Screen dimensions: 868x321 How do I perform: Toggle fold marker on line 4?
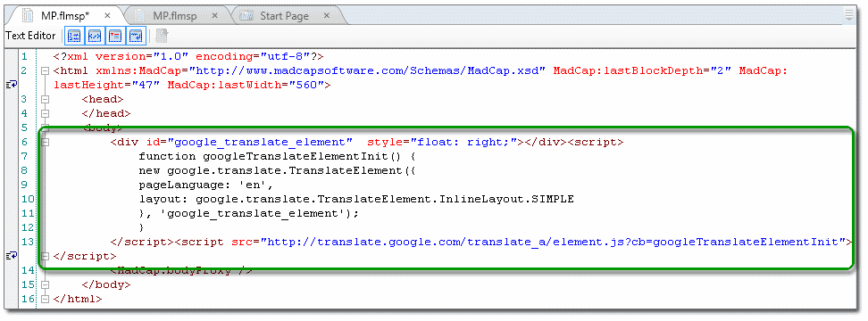click(45, 114)
